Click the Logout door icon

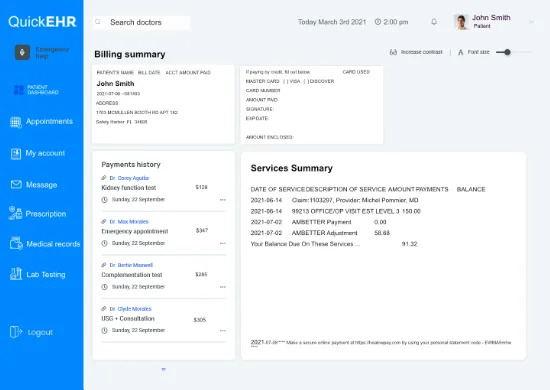16,332
